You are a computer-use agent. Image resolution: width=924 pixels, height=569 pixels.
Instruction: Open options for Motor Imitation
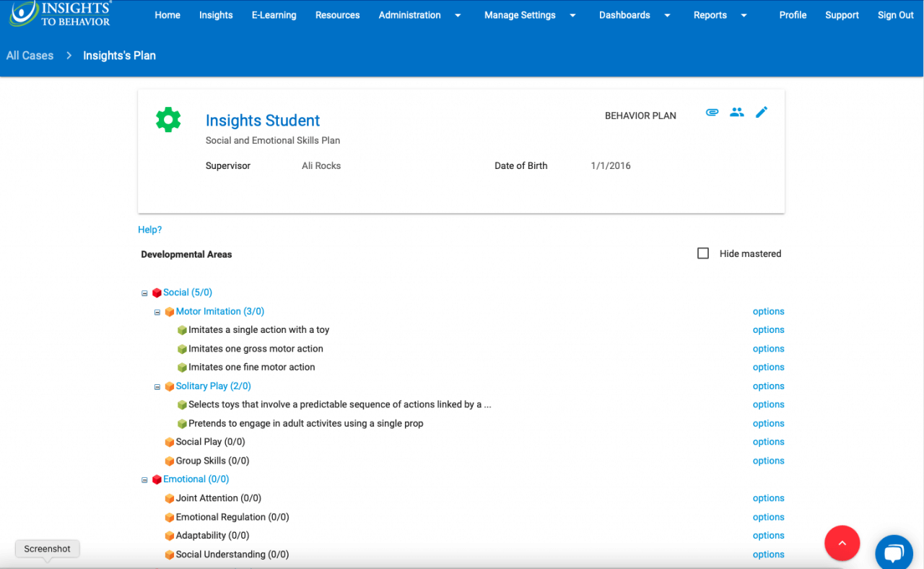pyautogui.click(x=768, y=312)
